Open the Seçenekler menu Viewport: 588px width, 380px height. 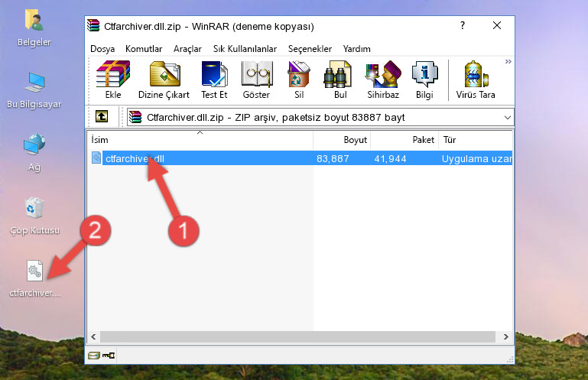click(310, 49)
